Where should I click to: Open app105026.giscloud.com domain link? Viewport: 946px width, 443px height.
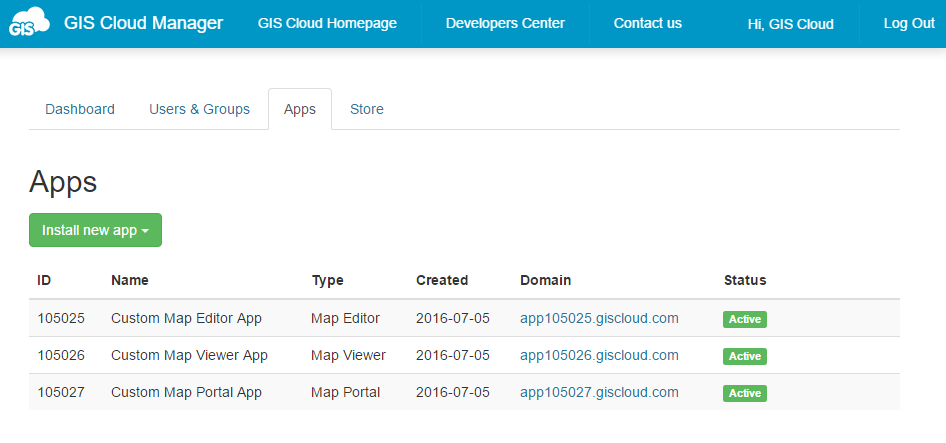(x=599, y=355)
